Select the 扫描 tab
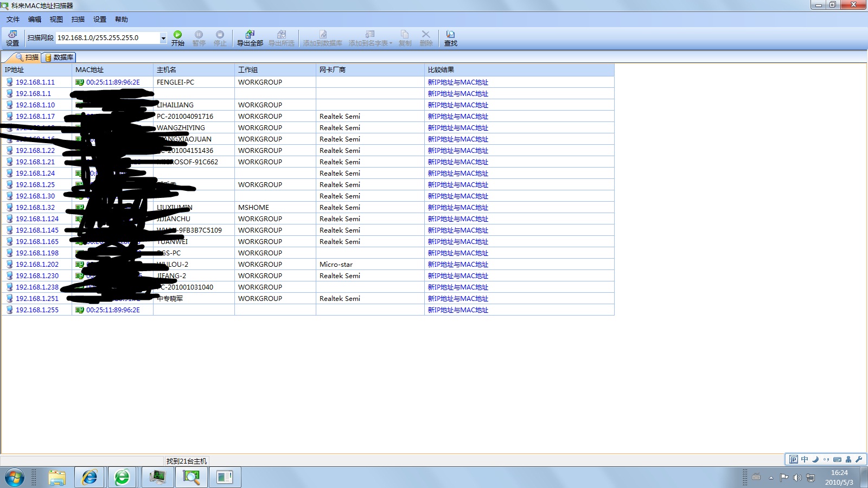 click(27, 57)
